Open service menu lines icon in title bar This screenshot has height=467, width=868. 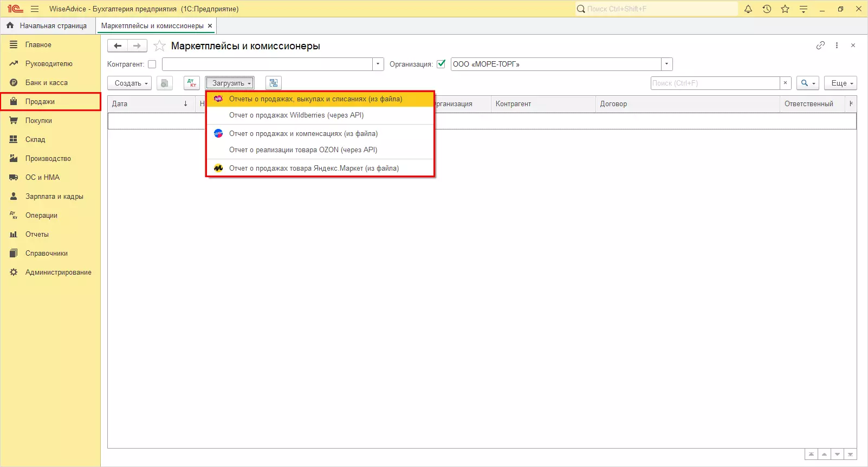click(x=804, y=9)
